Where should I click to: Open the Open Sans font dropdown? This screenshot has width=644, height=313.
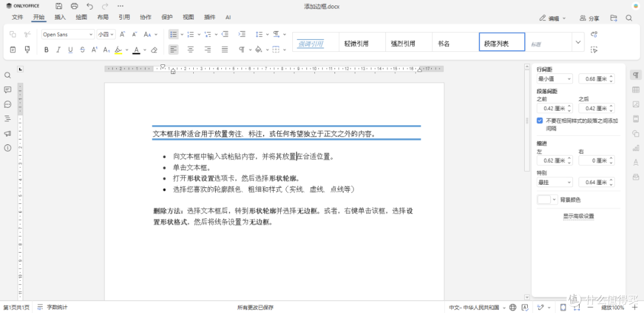coord(68,35)
